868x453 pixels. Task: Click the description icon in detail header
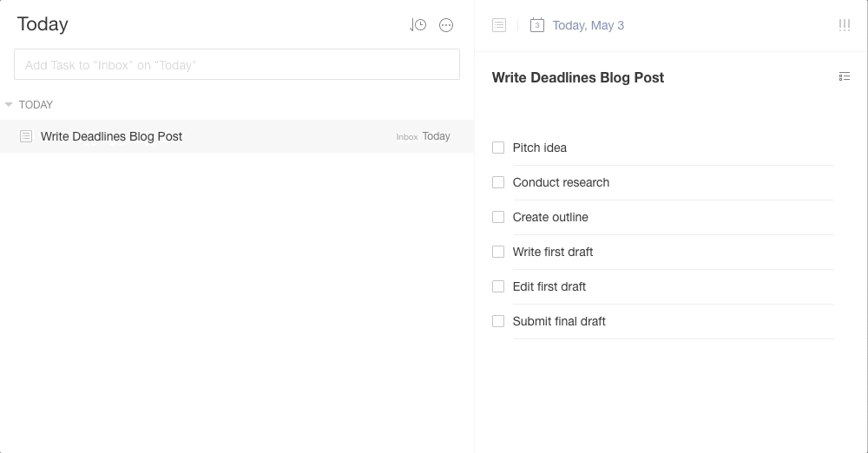(x=499, y=25)
